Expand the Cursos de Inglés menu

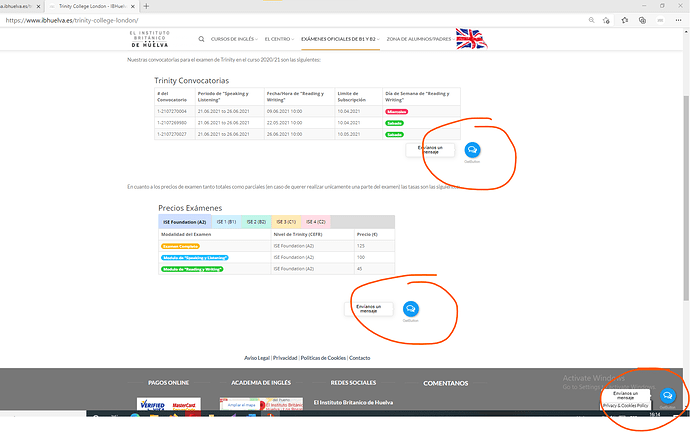pyautogui.click(x=234, y=39)
